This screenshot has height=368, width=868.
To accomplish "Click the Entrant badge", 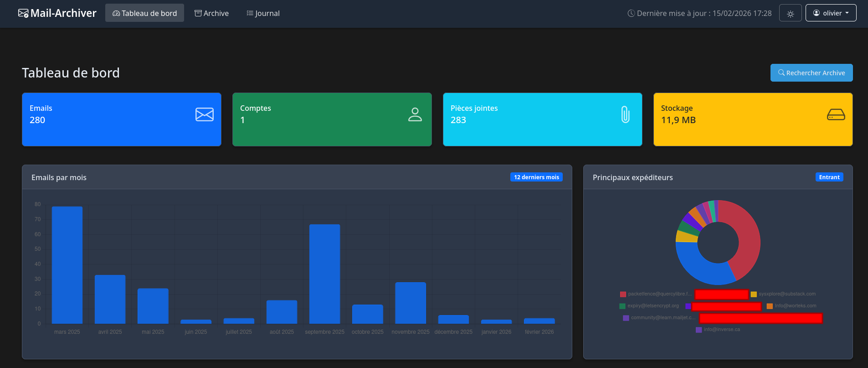I will pos(829,177).
